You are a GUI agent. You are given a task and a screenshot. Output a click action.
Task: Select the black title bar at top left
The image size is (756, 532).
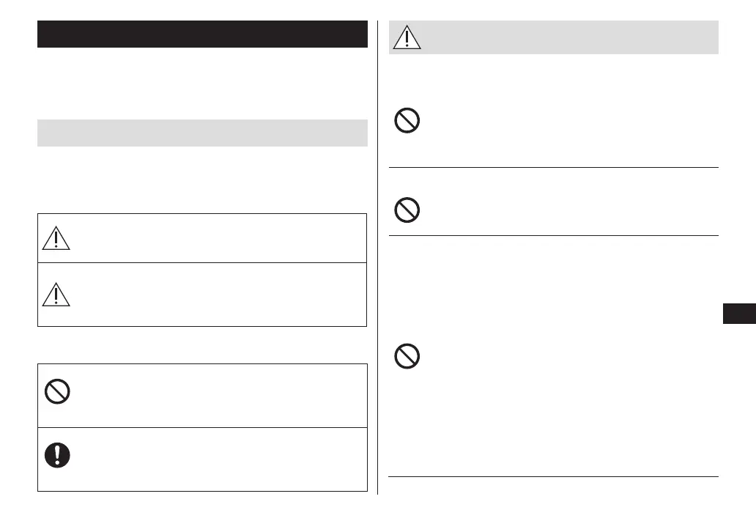pyautogui.click(x=202, y=34)
